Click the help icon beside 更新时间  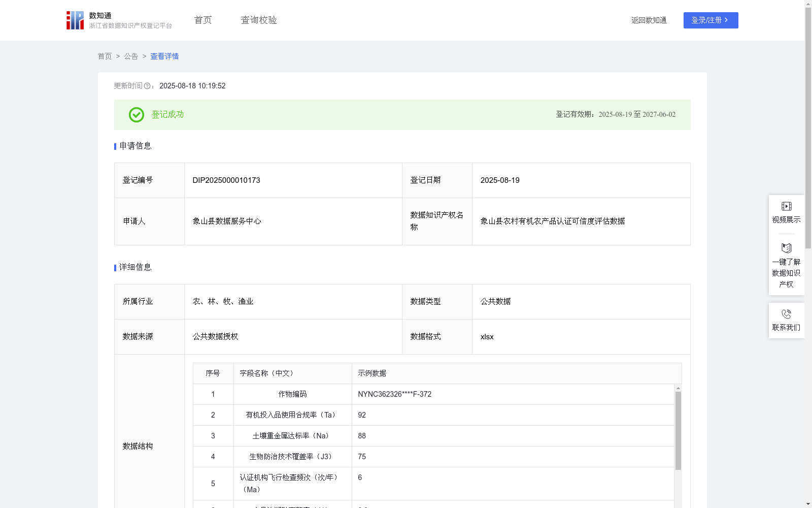click(147, 86)
